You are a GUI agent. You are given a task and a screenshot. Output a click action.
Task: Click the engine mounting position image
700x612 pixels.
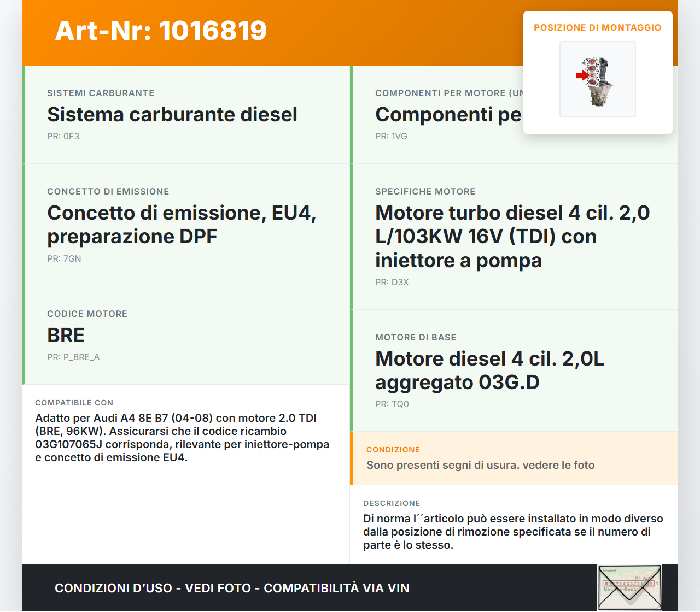(x=597, y=79)
